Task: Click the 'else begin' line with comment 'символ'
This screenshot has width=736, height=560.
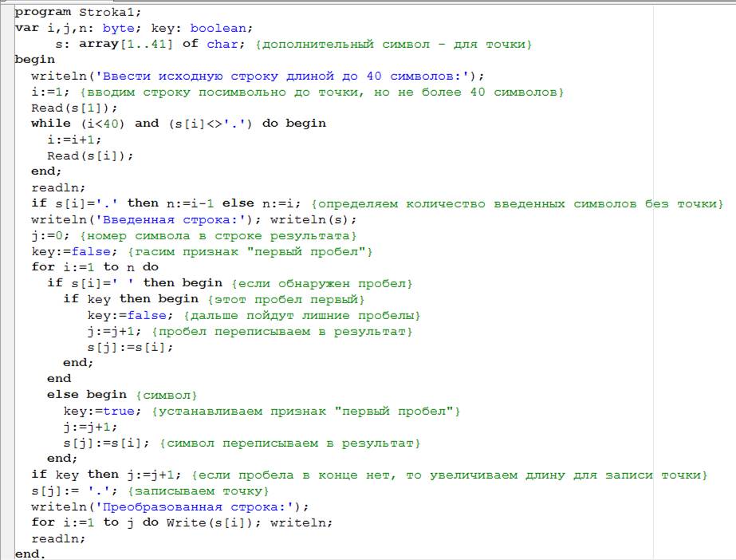Action: coord(86,395)
